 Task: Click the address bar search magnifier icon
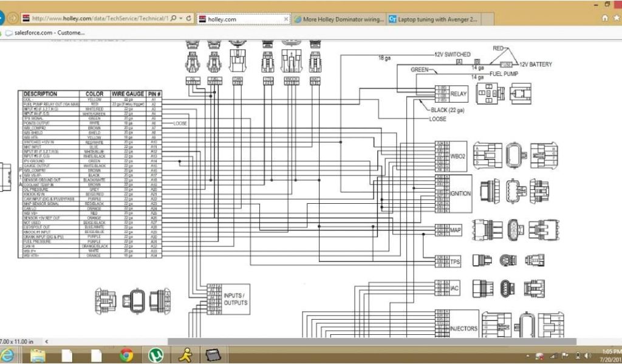pos(174,19)
